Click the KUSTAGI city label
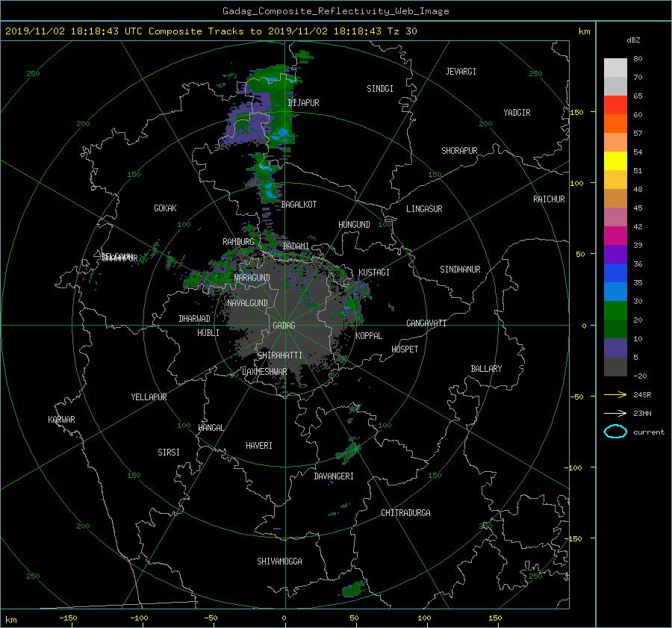The height and width of the screenshot is (628, 672). click(374, 273)
